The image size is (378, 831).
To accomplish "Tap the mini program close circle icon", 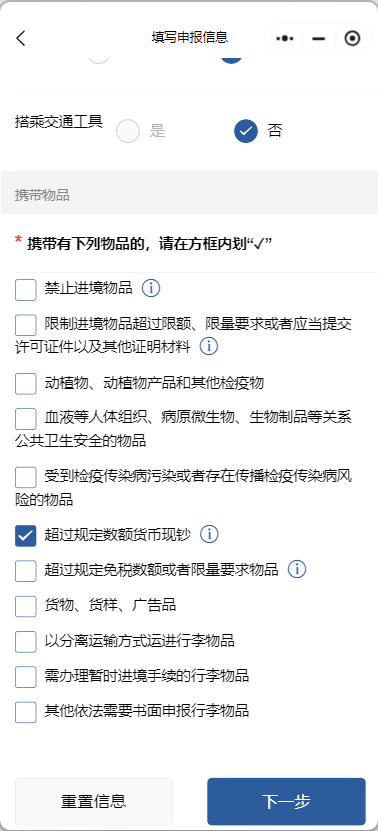I will tap(352, 39).
